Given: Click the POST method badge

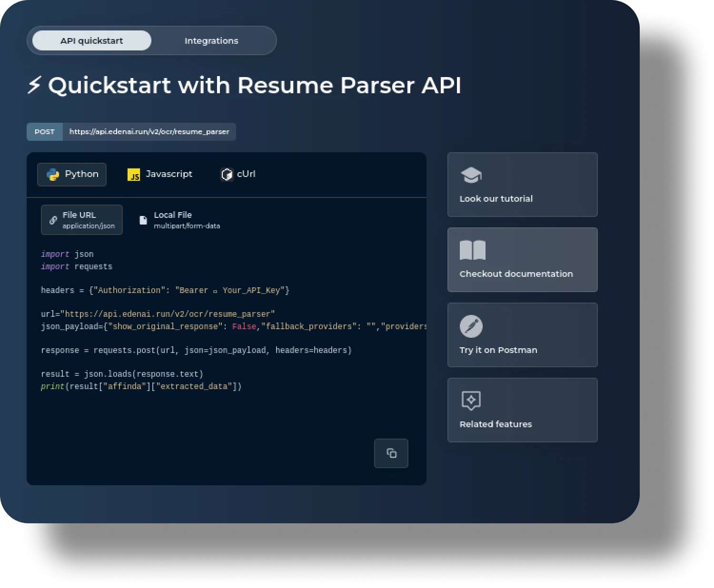Looking at the screenshot, I should [x=44, y=132].
